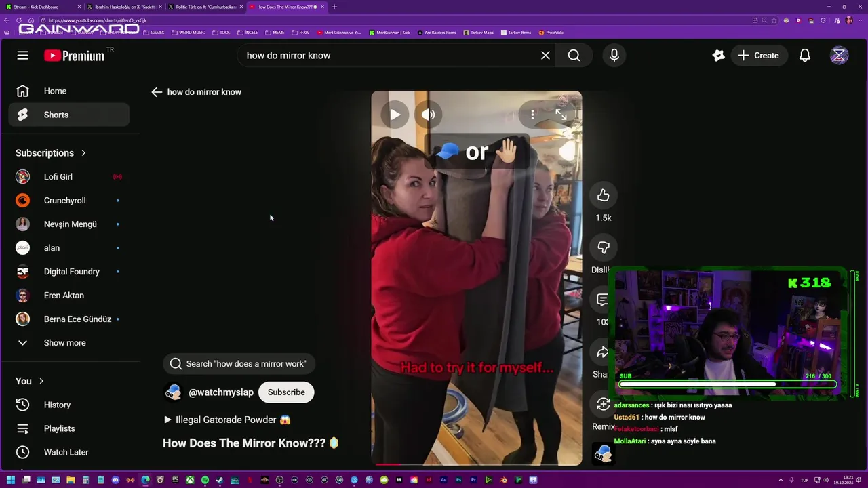Share this Short
The height and width of the screenshot is (488, 868).
click(602, 352)
